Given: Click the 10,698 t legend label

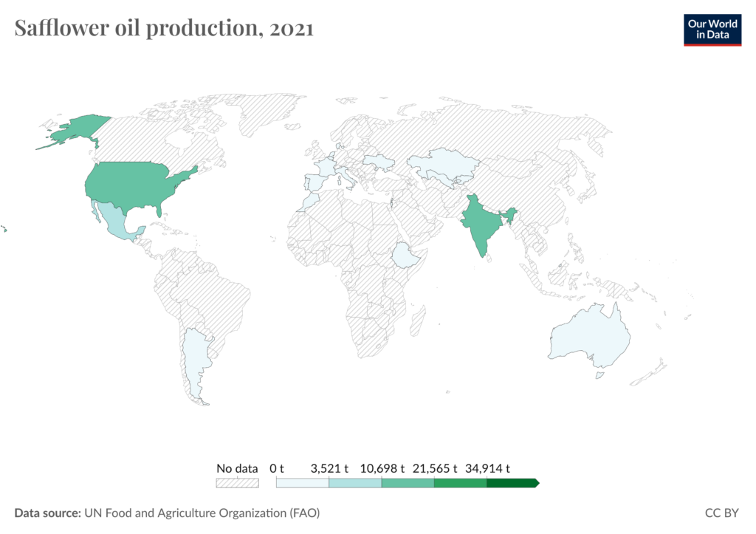Looking at the screenshot, I should point(382,468).
